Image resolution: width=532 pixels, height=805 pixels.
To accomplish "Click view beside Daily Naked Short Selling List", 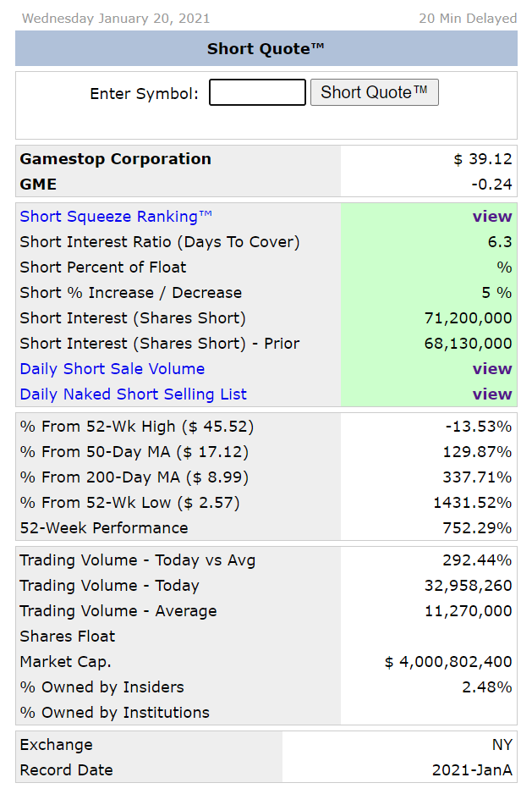I will point(492,394).
